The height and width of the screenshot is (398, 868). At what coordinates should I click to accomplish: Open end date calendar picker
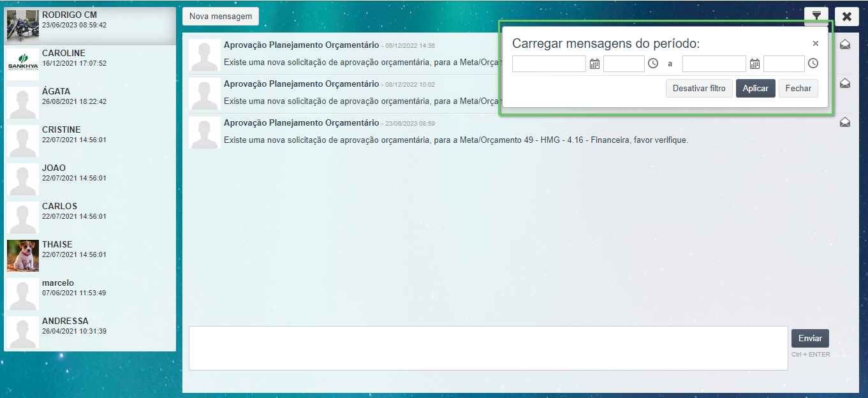pos(754,64)
